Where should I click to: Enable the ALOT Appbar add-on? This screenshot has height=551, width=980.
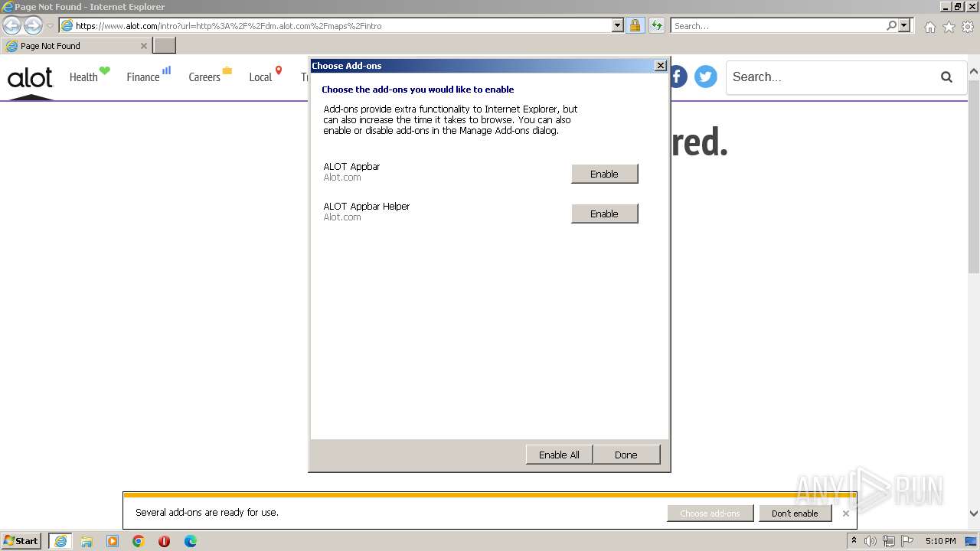(604, 174)
